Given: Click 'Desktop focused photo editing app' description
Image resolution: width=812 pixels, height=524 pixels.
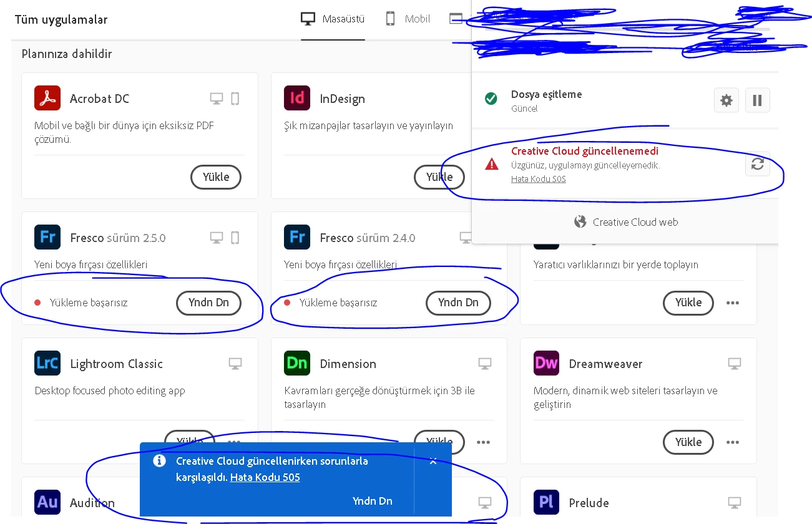Looking at the screenshot, I should click(x=110, y=391).
